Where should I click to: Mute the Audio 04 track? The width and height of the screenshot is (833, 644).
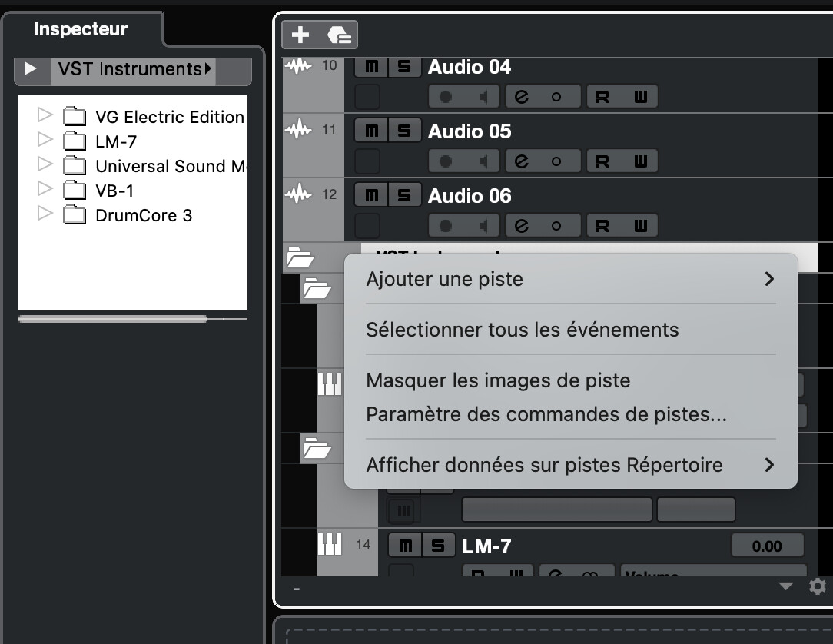click(371, 67)
